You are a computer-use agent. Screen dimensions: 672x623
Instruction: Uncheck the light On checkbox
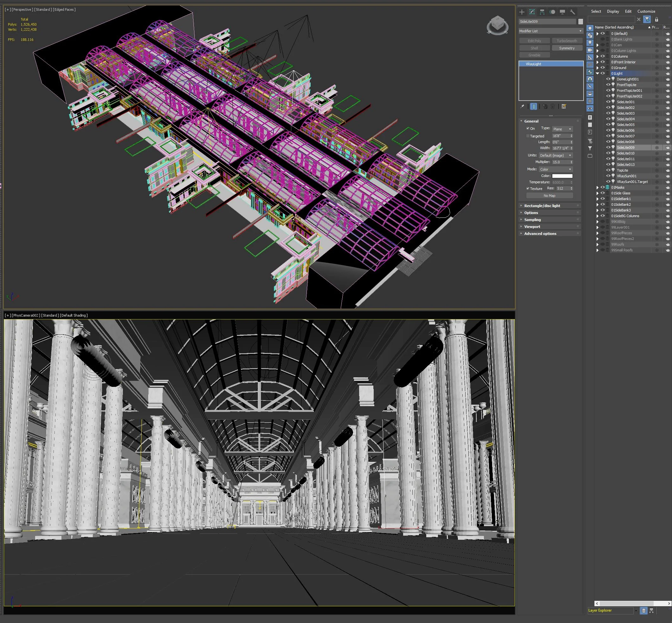click(528, 129)
